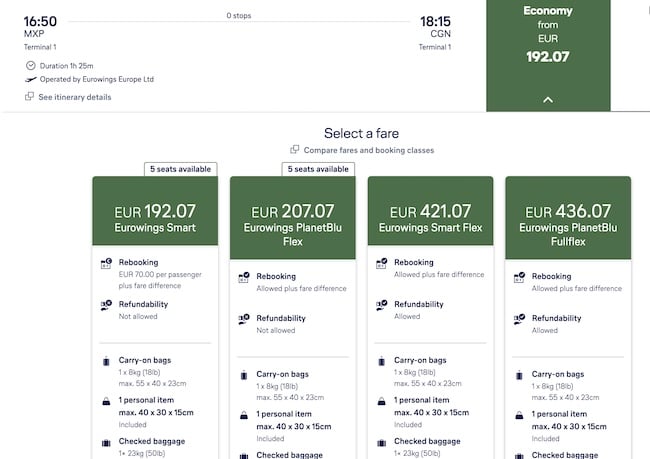The height and width of the screenshot is (459, 650).
Task: Select Eurowings PlanetBlu Fullflex EUR 436.07 fare
Action: pos(567,218)
